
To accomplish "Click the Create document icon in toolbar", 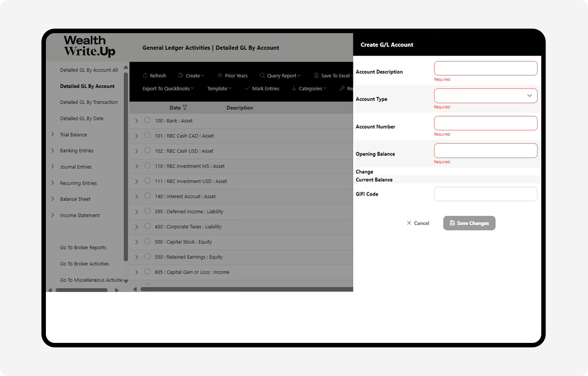I will coord(181,76).
